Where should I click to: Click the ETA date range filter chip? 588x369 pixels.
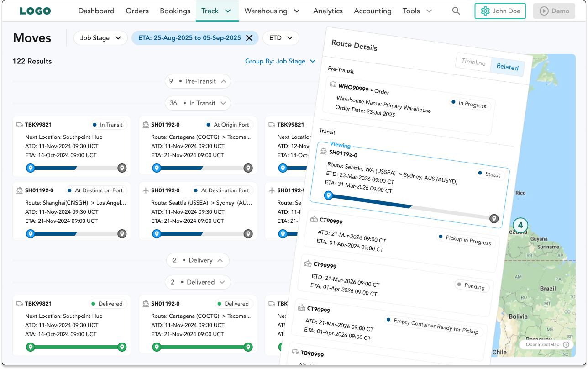(x=195, y=38)
